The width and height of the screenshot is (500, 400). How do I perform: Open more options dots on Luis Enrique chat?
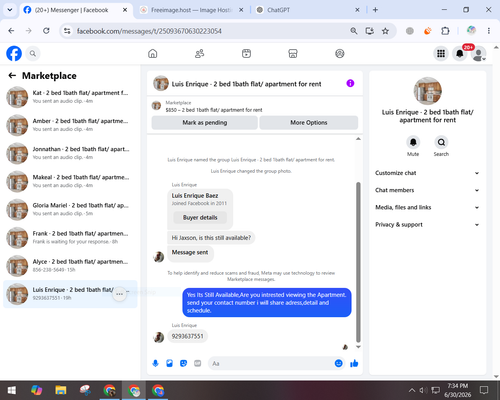[x=119, y=294]
